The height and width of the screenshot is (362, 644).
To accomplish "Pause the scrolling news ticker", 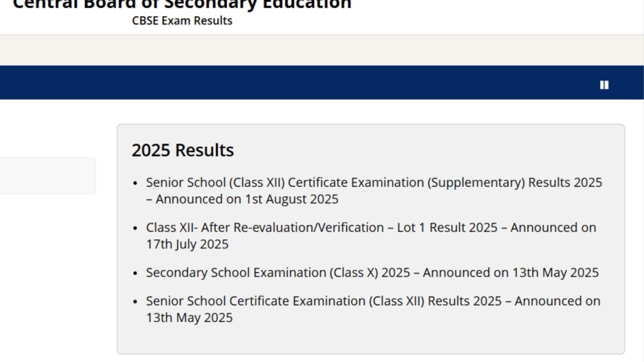I will (x=604, y=85).
